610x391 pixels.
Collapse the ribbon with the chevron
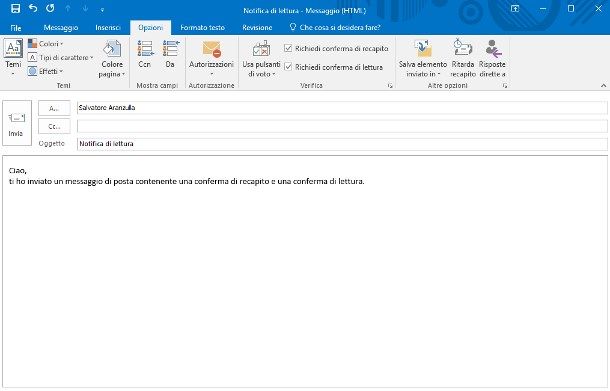click(603, 86)
